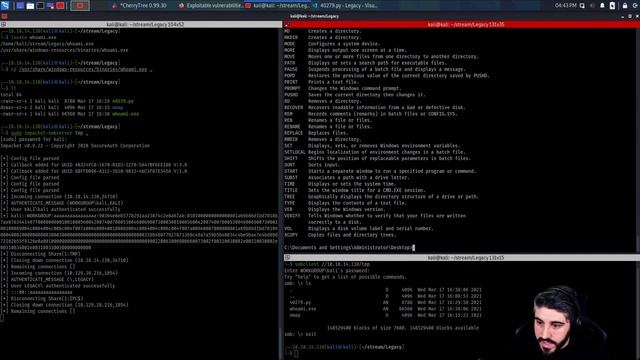Click the file name 40279.py in ls output

(123, 101)
